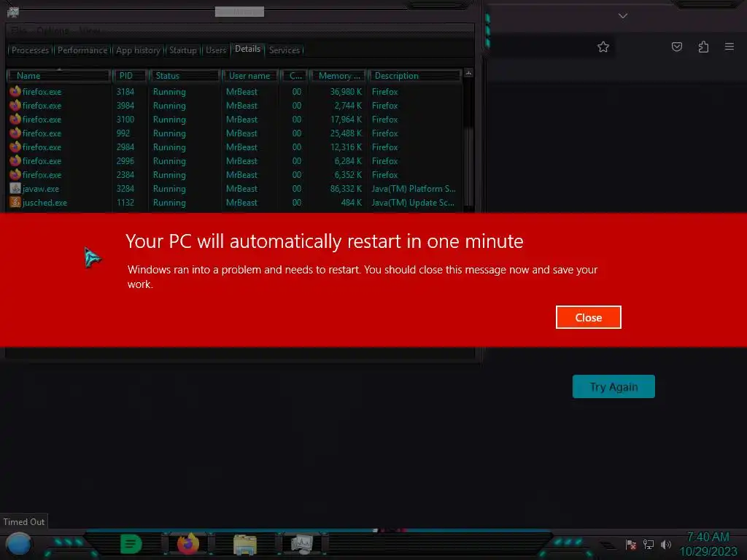This screenshot has height=560, width=747.
Task: Open network status tray icon
Action: pyautogui.click(x=649, y=544)
